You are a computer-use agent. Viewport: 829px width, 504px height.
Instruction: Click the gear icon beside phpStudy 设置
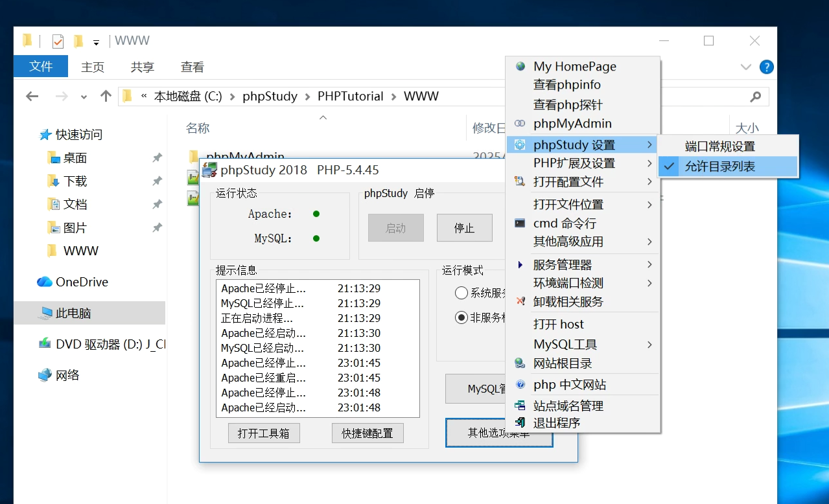(x=520, y=145)
